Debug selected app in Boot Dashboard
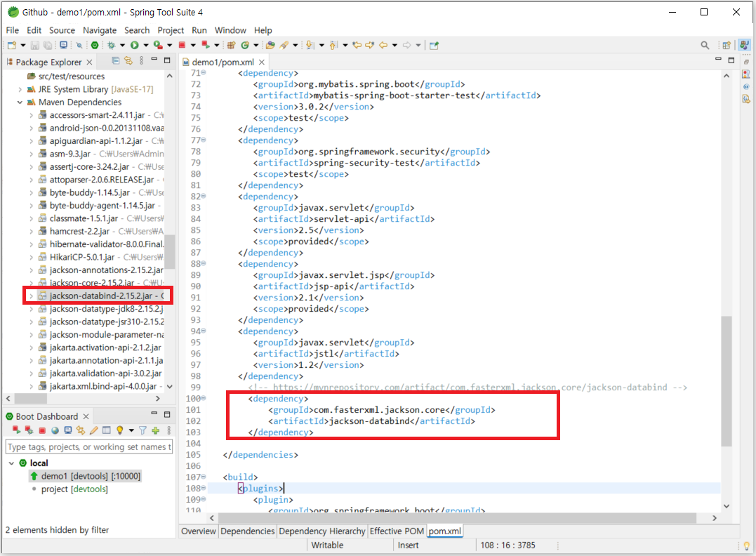Screen dimensions: 756x556 pyautogui.click(x=29, y=430)
